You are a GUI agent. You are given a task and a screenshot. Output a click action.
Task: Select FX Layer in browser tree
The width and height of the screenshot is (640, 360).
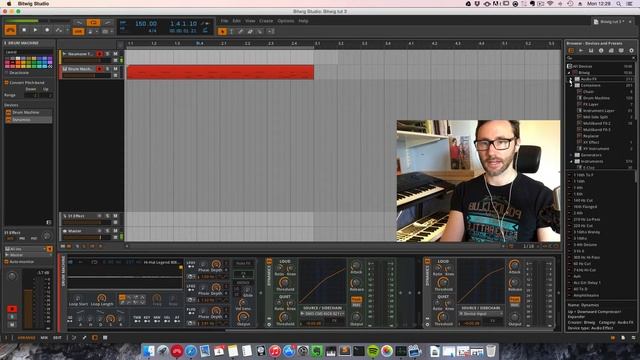pos(591,104)
